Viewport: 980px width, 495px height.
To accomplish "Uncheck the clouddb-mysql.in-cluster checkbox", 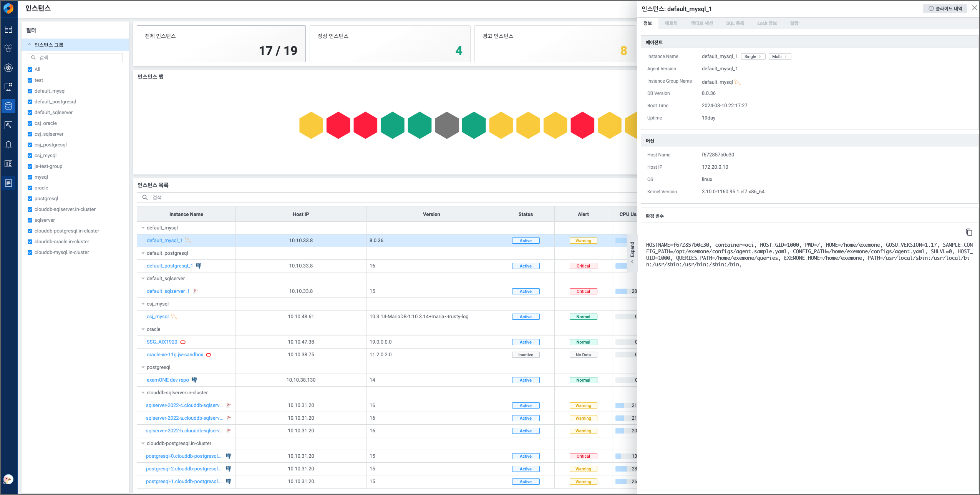I will pyautogui.click(x=30, y=252).
